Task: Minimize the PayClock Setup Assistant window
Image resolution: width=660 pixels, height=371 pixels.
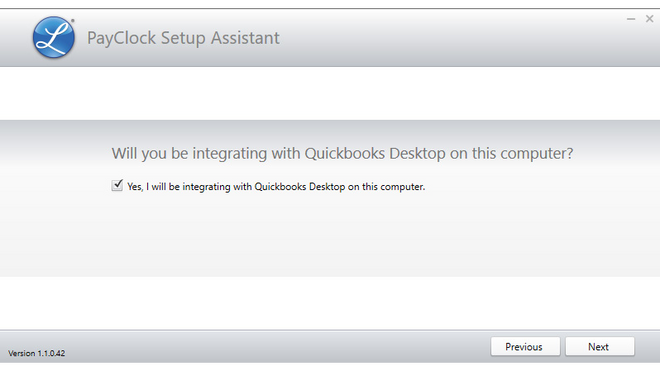Action: coord(631,19)
